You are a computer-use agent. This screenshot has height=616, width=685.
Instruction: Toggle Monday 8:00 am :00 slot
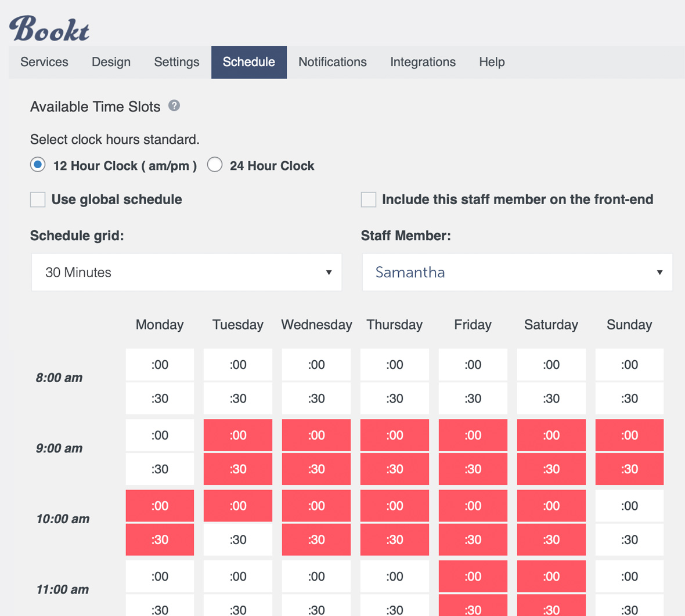point(160,364)
